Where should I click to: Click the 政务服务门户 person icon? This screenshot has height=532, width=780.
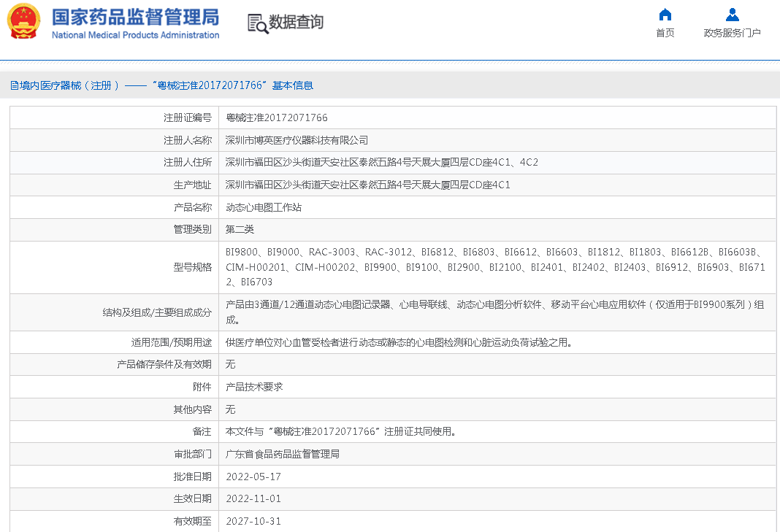tap(732, 15)
